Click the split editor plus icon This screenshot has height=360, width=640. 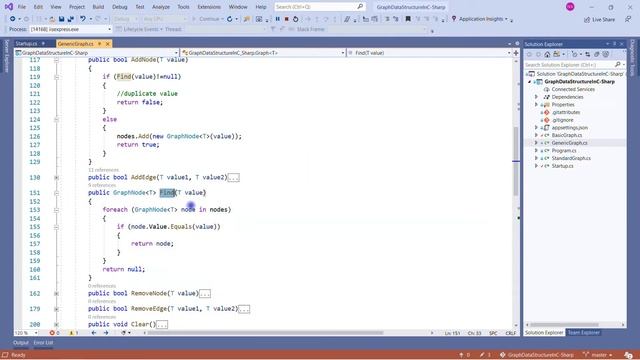516,53
